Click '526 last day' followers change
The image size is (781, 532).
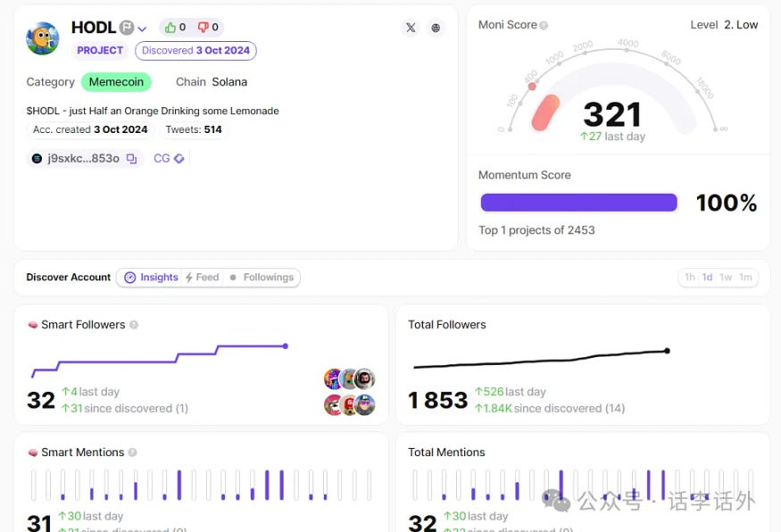510,392
